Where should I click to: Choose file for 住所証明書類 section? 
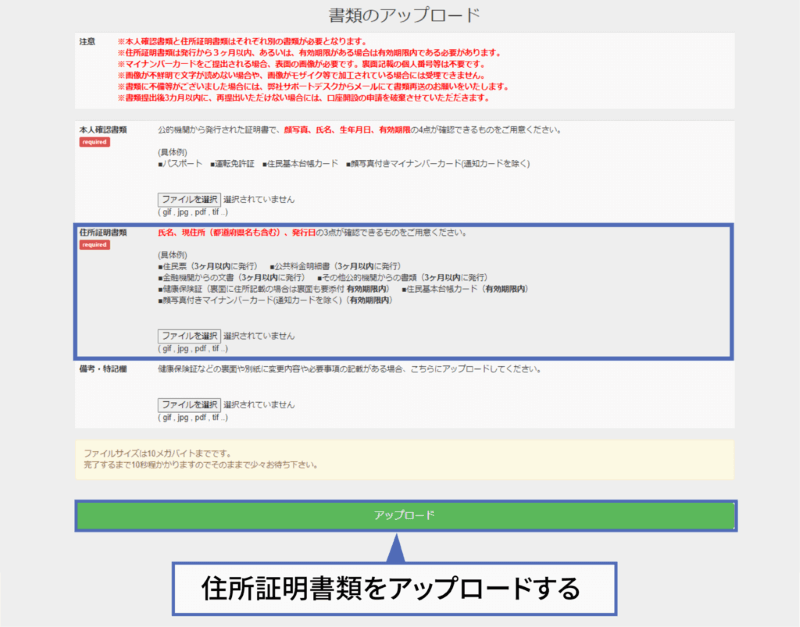(x=189, y=336)
